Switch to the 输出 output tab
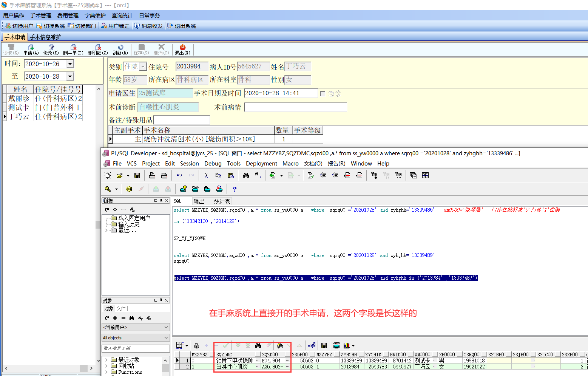The image size is (588, 376). pos(199,201)
